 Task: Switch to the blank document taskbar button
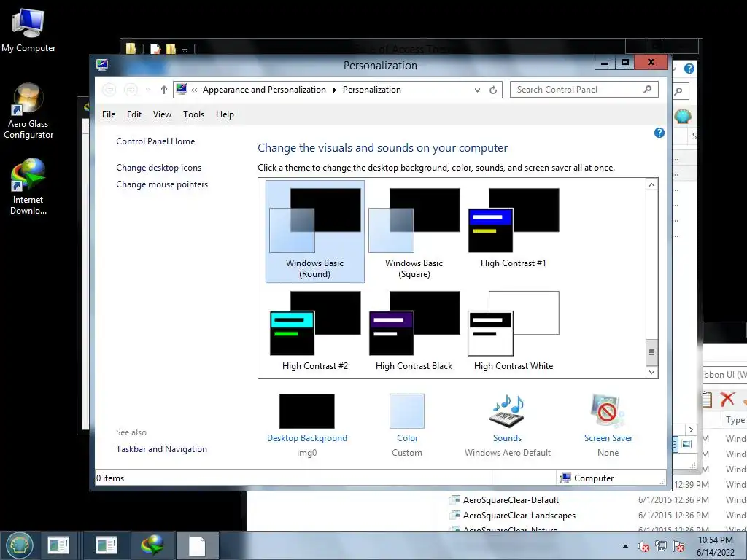tap(197, 545)
